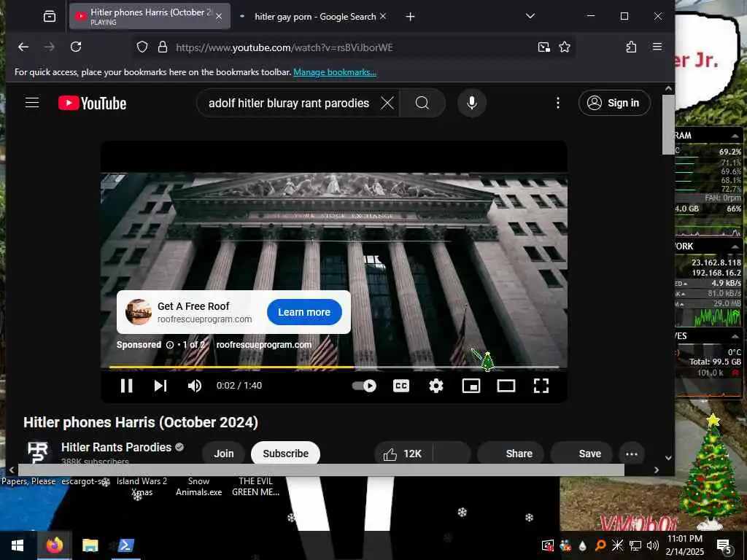
Task: Mute the video volume
Action: [194, 386]
